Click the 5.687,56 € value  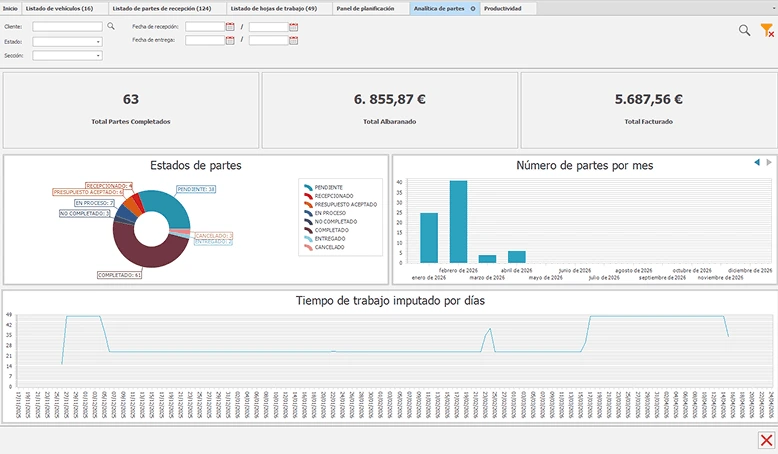coord(649,99)
